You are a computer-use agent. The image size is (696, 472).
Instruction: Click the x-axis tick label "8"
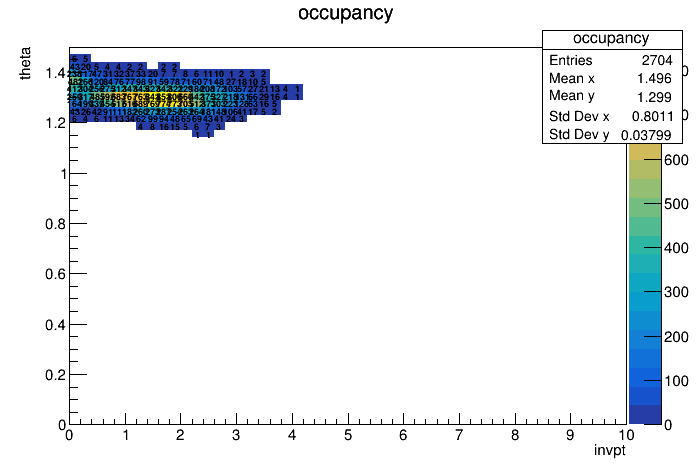(x=515, y=436)
